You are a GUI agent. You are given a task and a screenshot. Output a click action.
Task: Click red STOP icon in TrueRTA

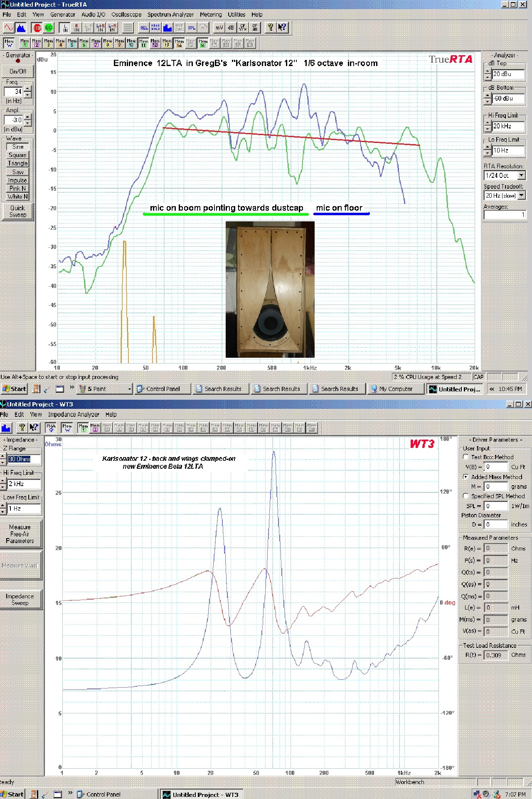pyautogui.click(x=37, y=28)
